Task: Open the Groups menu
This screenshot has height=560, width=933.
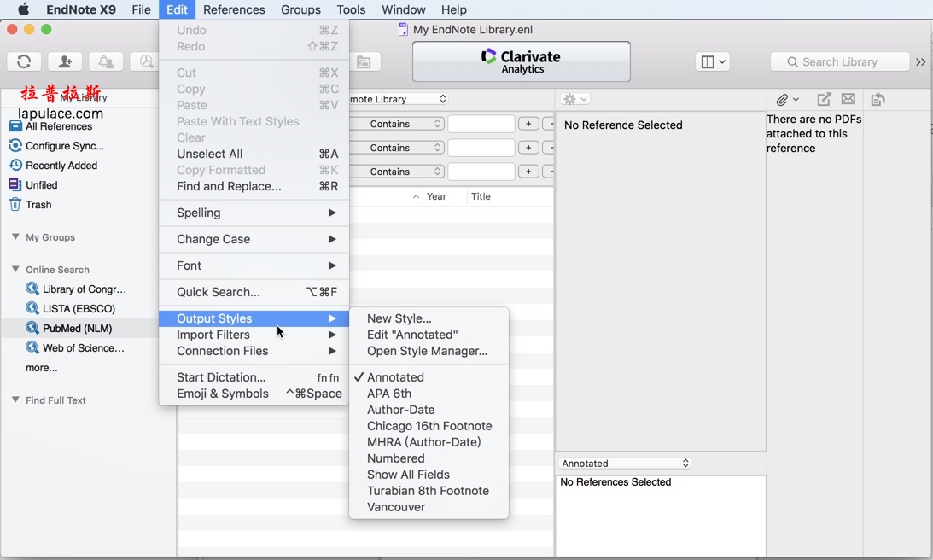Action: pos(300,9)
